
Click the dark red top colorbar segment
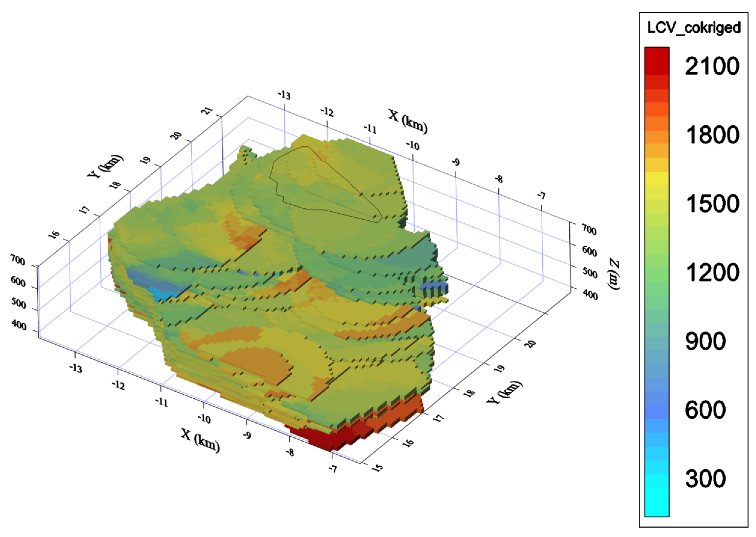click(657, 61)
